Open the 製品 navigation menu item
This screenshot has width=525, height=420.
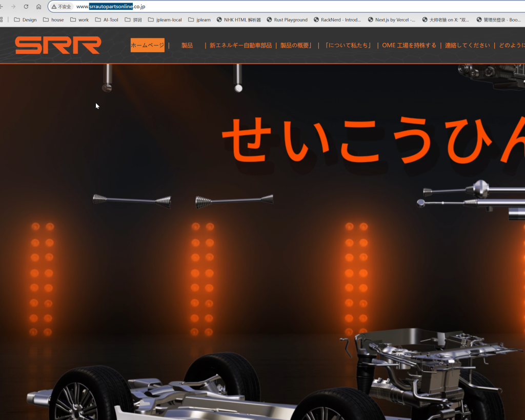187,45
